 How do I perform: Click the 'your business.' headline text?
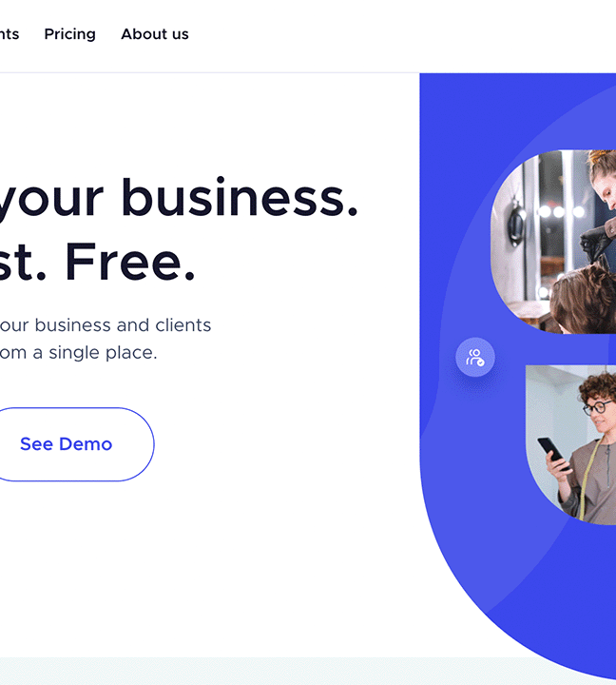click(x=177, y=198)
